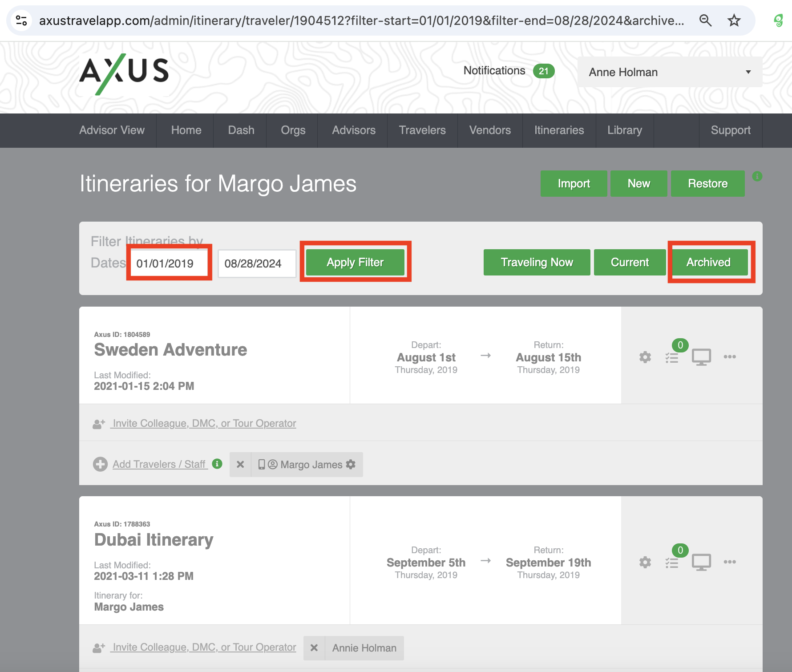Click the filter start date field
792x672 pixels.
tap(169, 263)
